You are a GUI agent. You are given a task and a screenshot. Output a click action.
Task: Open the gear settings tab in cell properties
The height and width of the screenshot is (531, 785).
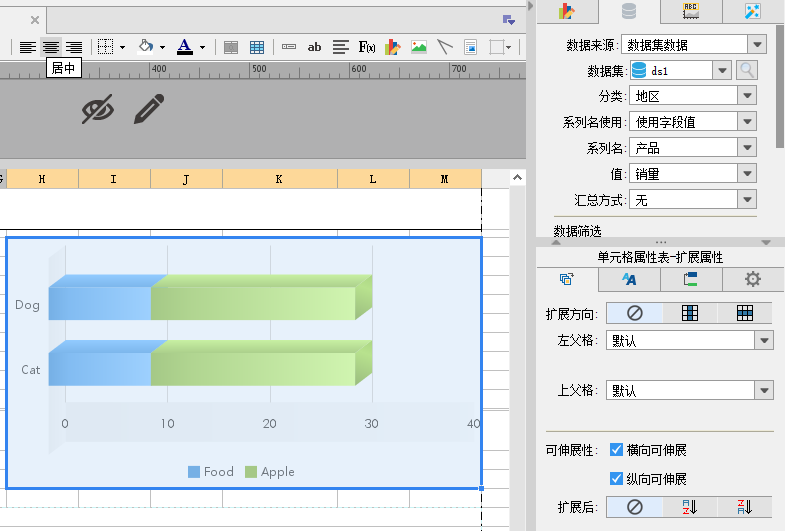(x=753, y=280)
